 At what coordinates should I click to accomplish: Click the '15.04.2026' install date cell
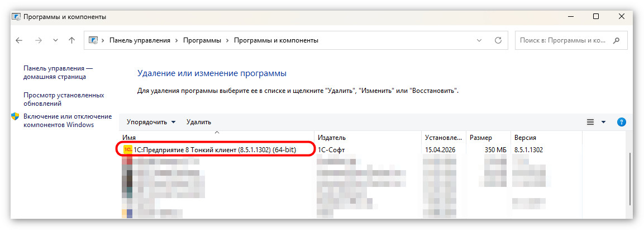pyautogui.click(x=441, y=150)
